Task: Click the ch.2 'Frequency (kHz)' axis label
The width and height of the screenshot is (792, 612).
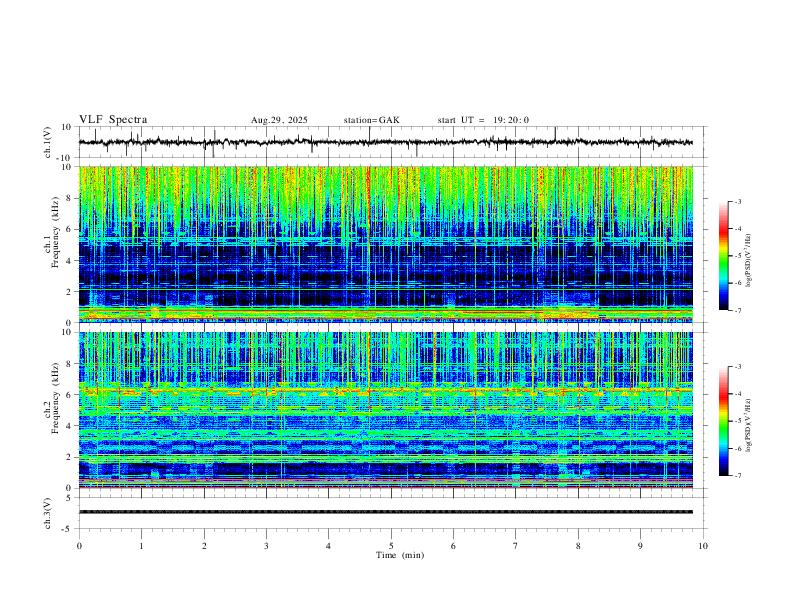Action: [x=56, y=398]
